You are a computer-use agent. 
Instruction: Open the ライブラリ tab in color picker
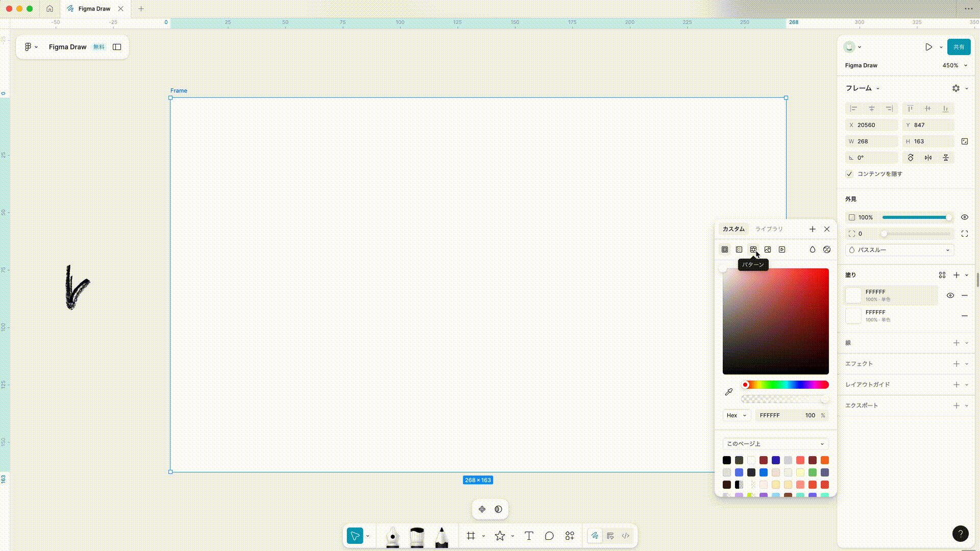coord(769,229)
